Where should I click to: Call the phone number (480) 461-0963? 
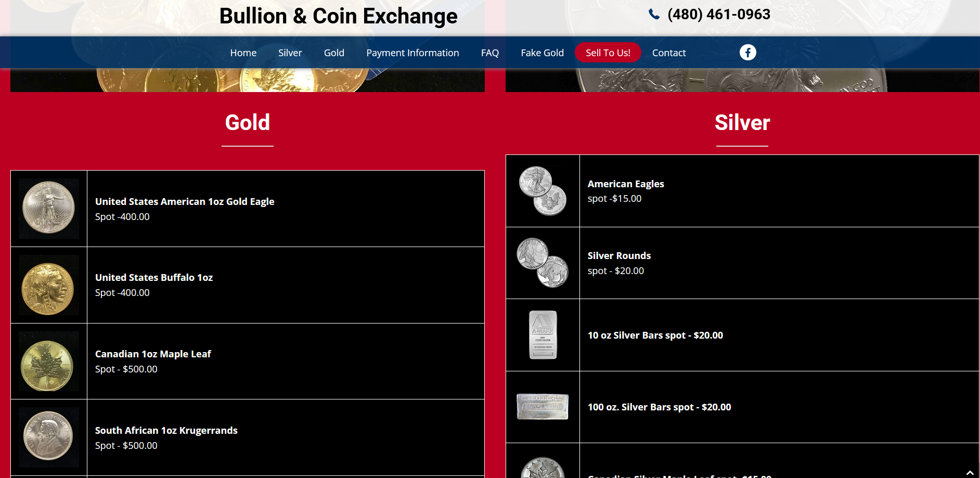click(719, 15)
